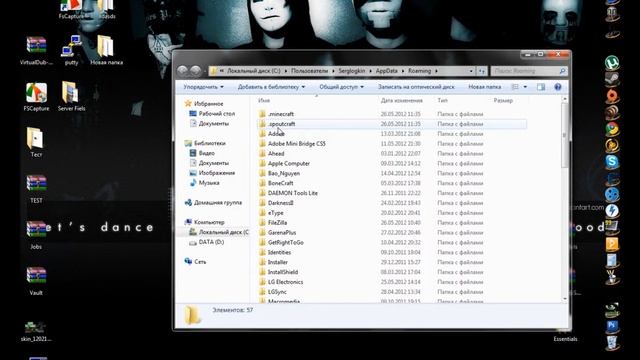Sort by the Имя column header
This screenshot has height=360, width=640.
(264, 100)
